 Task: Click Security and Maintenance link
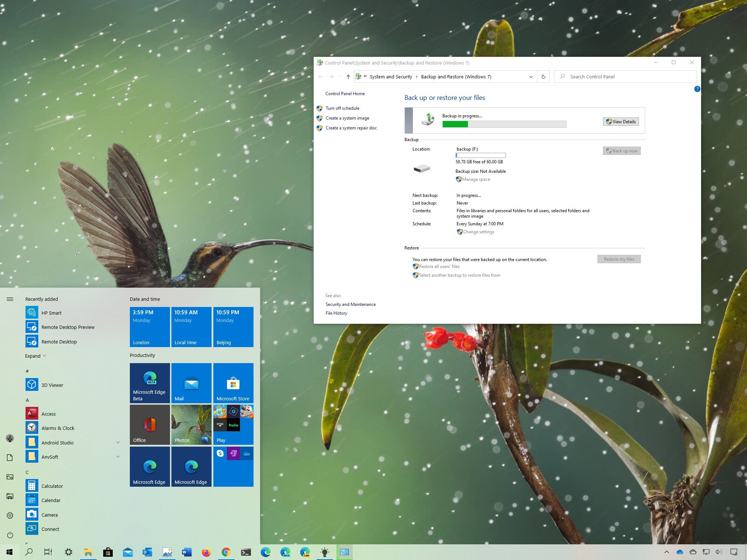pos(351,304)
